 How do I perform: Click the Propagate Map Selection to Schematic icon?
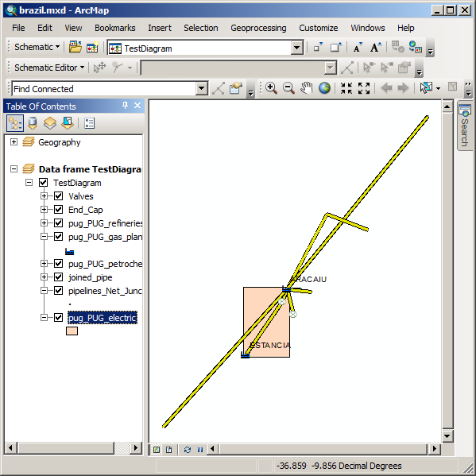[415, 47]
